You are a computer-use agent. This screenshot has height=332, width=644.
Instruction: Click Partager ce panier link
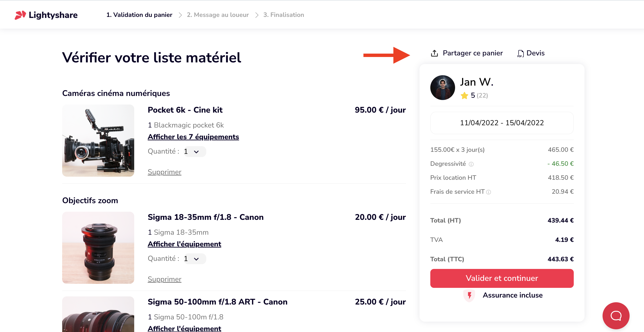(x=472, y=53)
